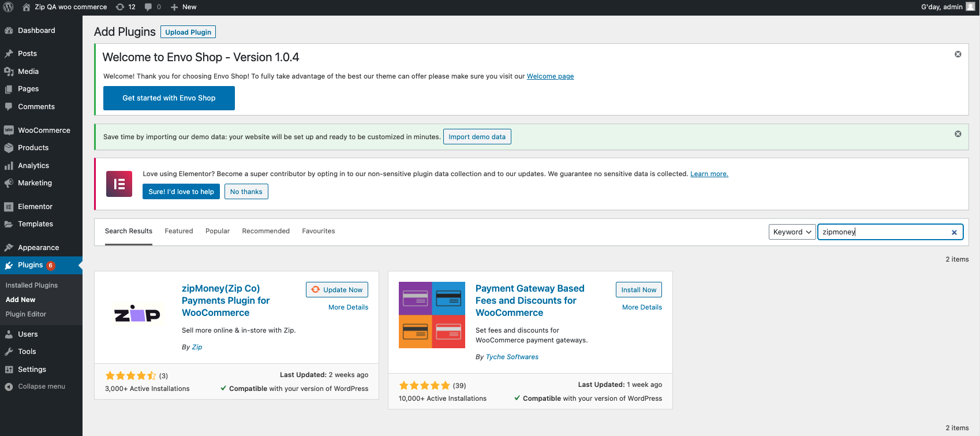Open More Details for zipMoney plugin
The width and height of the screenshot is (980, 436).
point(349,307)
